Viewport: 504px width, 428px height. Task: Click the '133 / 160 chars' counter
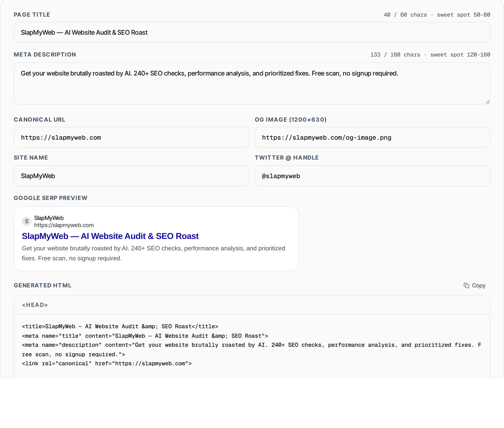(395, 55)
